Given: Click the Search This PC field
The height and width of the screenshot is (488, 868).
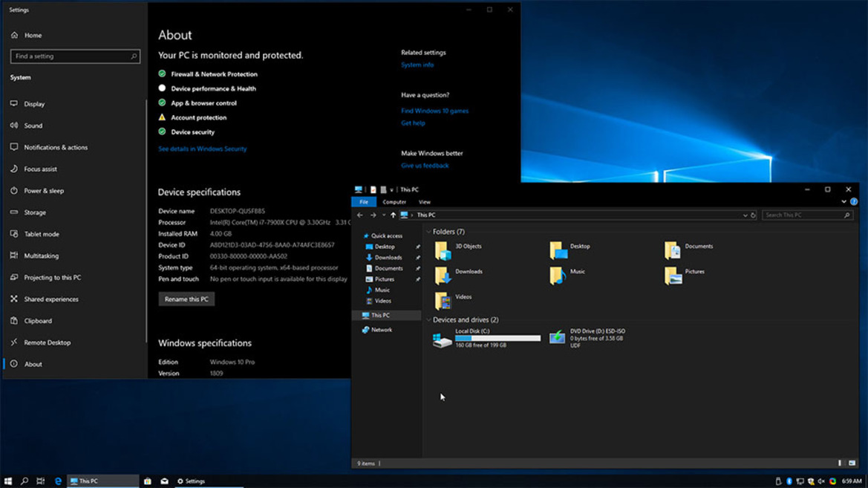Looking at the screenshot, I should click(806, 215).
